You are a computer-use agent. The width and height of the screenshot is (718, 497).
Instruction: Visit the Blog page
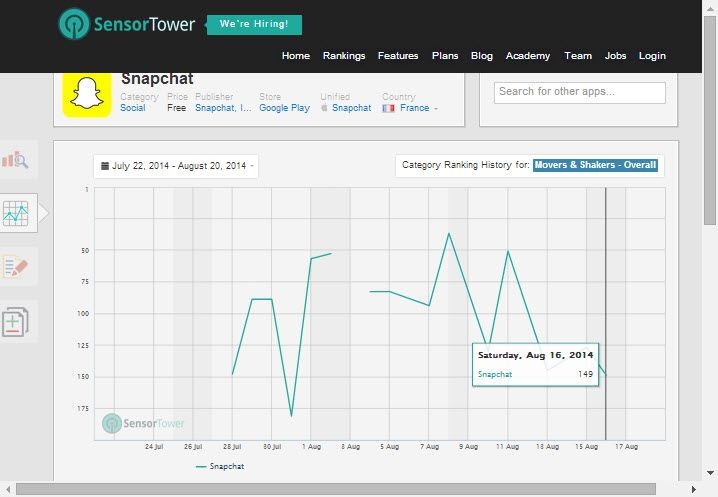pyautogui.click(x=482, y=55)
